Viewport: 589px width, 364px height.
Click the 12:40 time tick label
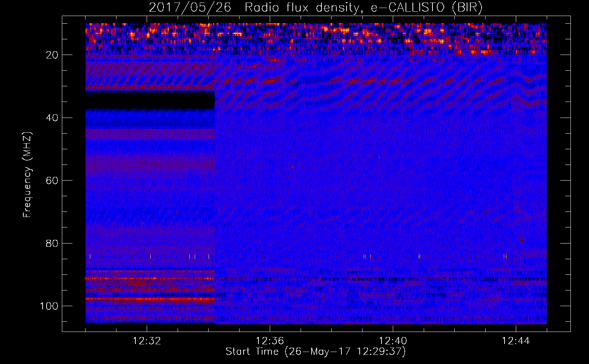(x=393, y=341)
